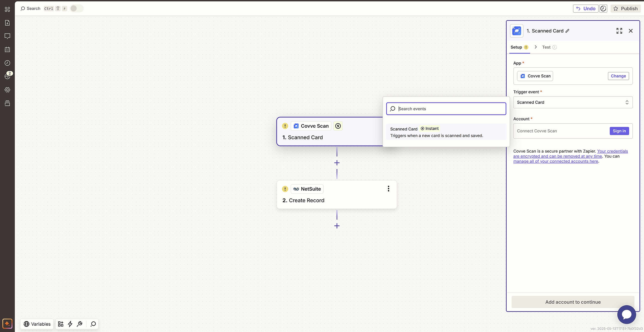Click the Zap details file icon
The width and height of the screenshot is (644, 332).
pyautogui.click(x=7, y=23)
